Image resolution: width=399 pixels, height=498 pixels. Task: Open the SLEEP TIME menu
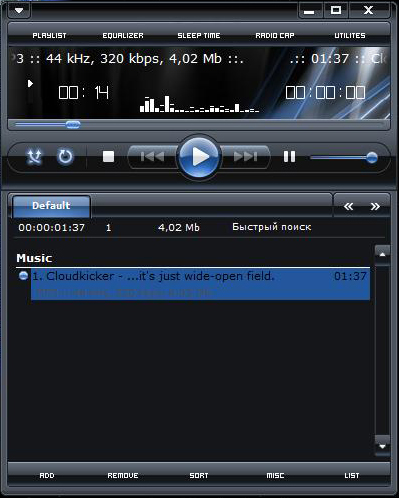[x=199, y=35]
